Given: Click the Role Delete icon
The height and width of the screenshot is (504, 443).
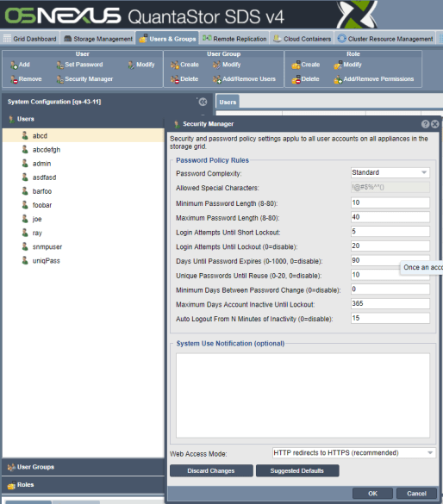Looking at the screenshot, I should point(296,79).
